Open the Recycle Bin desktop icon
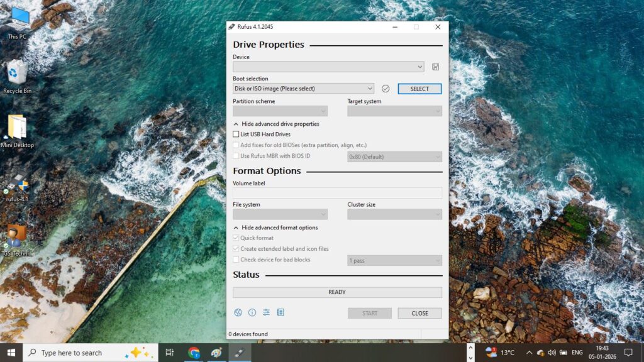The height and width of the screenshot is (362, 644). (17, 77)
